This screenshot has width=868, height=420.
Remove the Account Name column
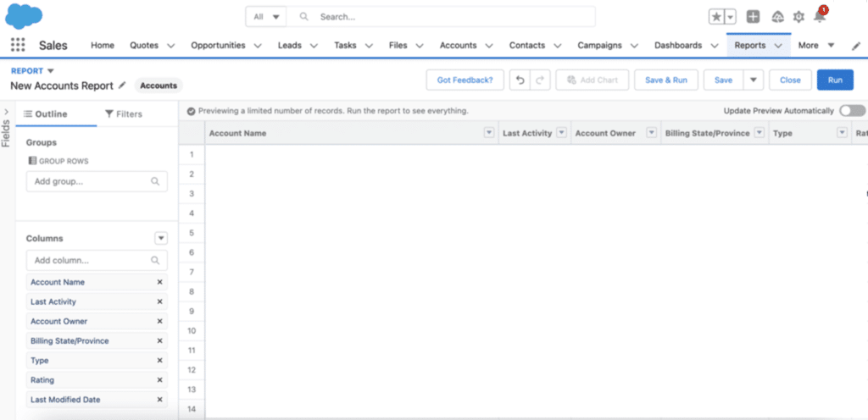click(x=159, y=283)
